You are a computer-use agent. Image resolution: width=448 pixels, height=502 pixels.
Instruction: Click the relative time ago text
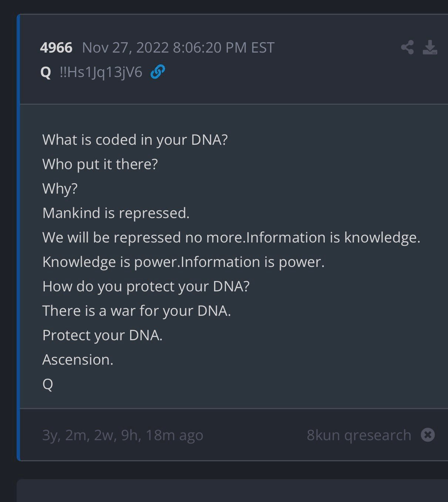click(x=122, y=435)
